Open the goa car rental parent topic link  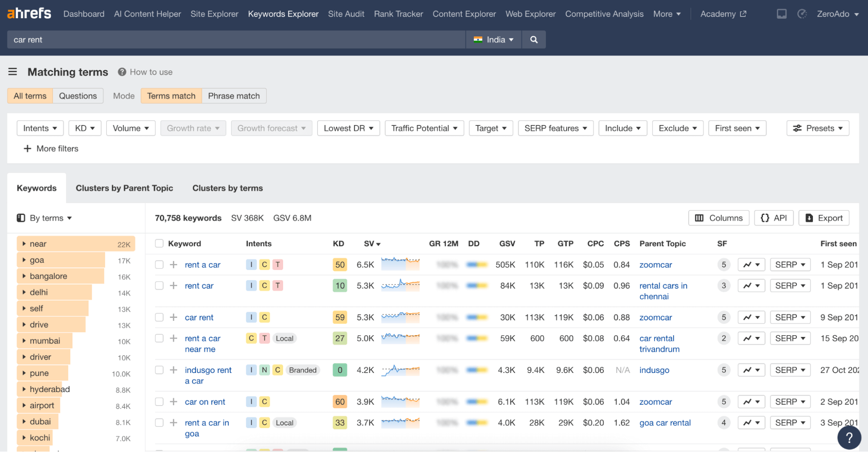[665, 422]
